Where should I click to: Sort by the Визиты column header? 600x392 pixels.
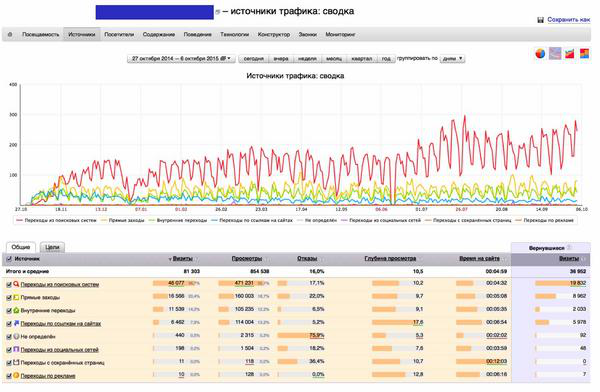point(183,259)
